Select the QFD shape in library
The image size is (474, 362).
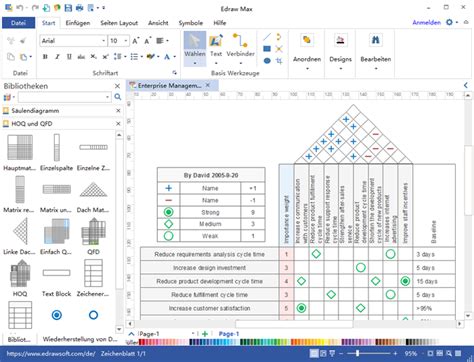click(x=93, y=232)
